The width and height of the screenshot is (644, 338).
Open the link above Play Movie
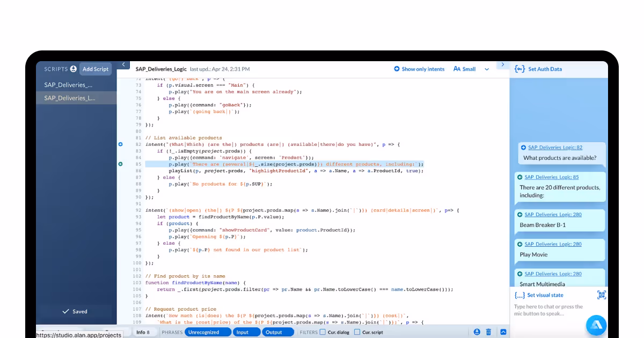click(554, 244)
